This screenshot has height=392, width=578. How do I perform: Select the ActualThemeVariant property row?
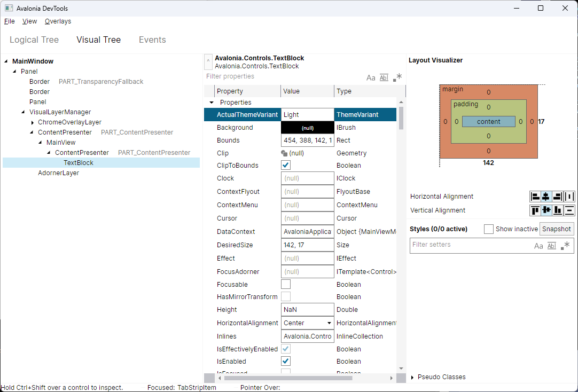(x=300, y=115)
